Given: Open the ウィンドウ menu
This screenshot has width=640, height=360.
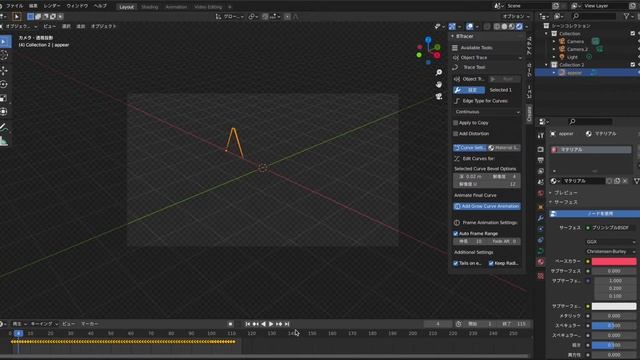Looking at the screenshot, I should coord(77,6).
